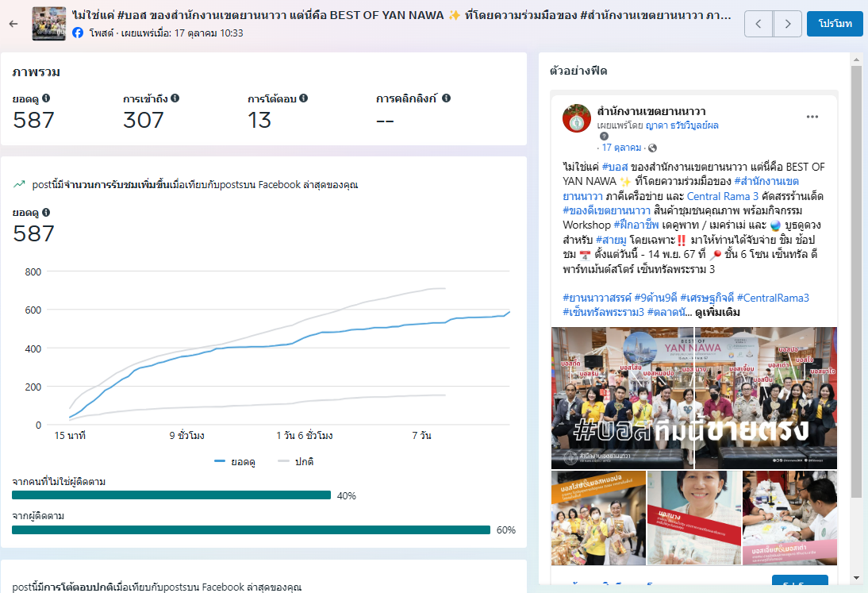This screenshot has width=868, height=593.
Task: Click the post thumbnail in header
Action: (48, 24)
